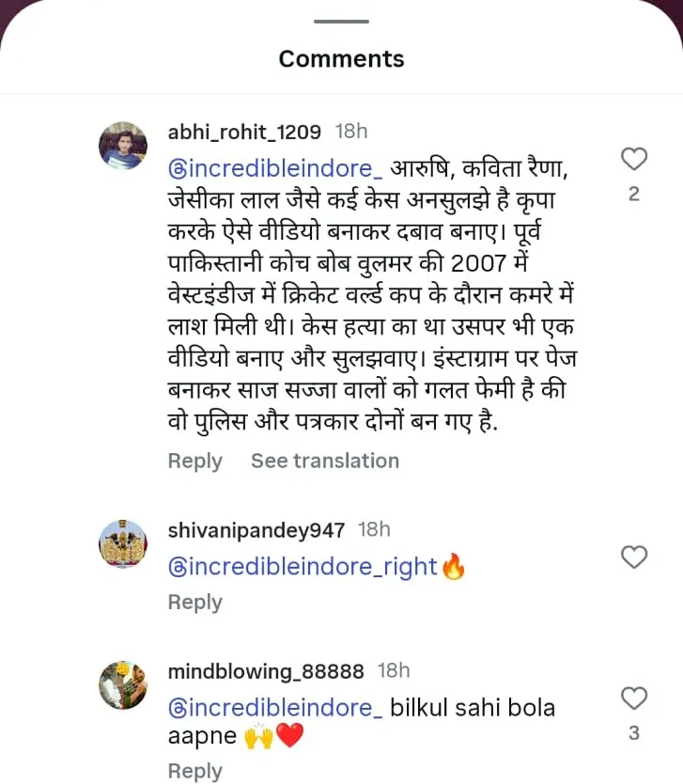Screen dimensions: 683x784
Task: Like shivanipandey947's comment with heart icon
Action: (635, 557)
